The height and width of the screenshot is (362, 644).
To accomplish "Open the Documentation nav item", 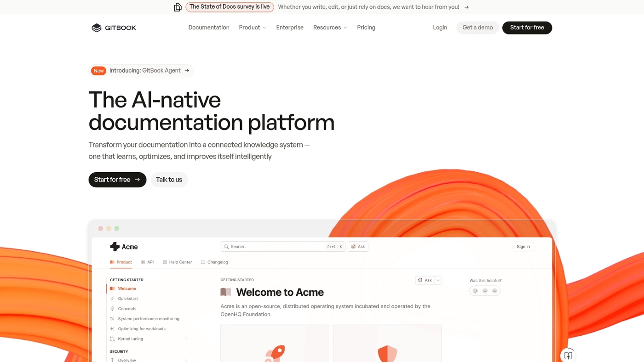I will tap(209, 28).
